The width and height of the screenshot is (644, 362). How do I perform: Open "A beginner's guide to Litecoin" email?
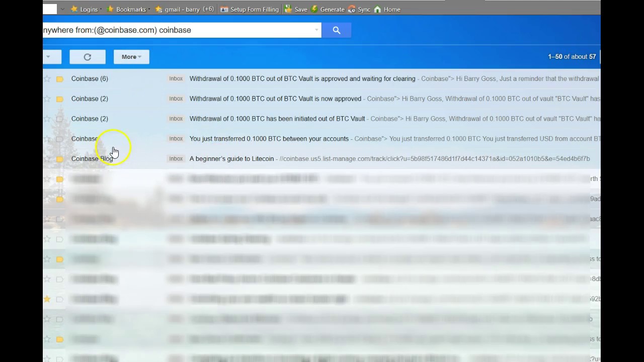[231, 158]
